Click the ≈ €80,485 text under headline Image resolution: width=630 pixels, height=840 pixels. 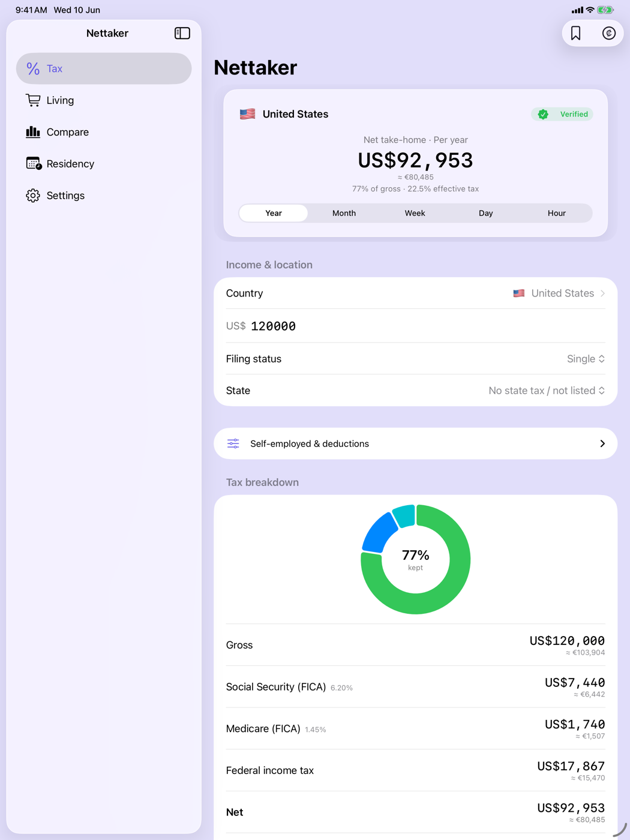pos(415,177)
